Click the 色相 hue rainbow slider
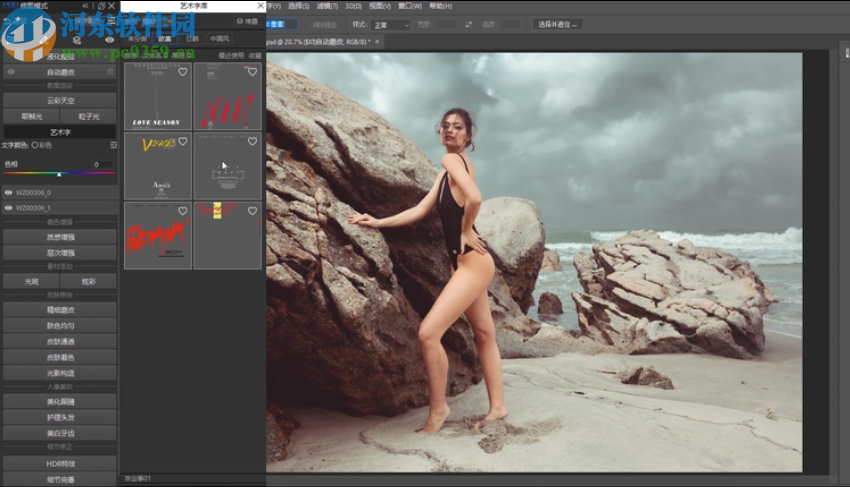 [x=58, y=174]
